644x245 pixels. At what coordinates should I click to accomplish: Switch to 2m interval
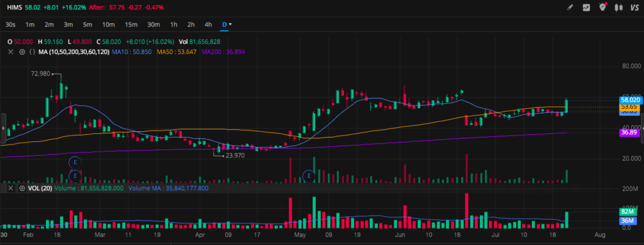(x=49, y=24)
